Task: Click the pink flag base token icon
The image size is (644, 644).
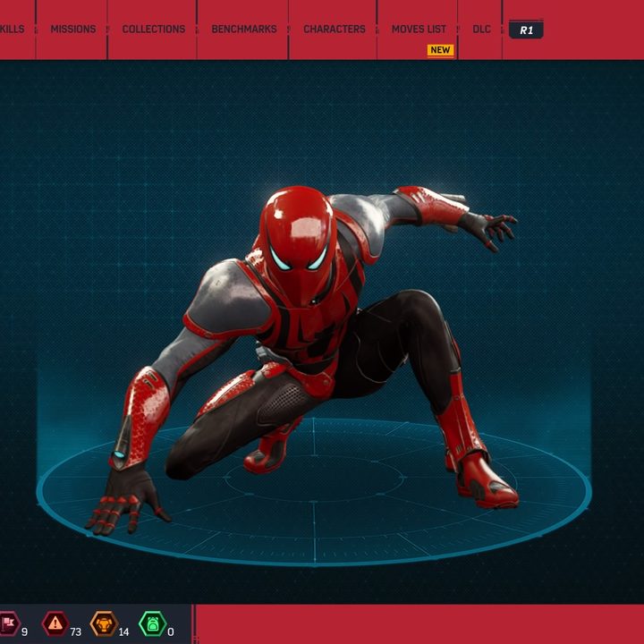Action: (x=9, y=623)
